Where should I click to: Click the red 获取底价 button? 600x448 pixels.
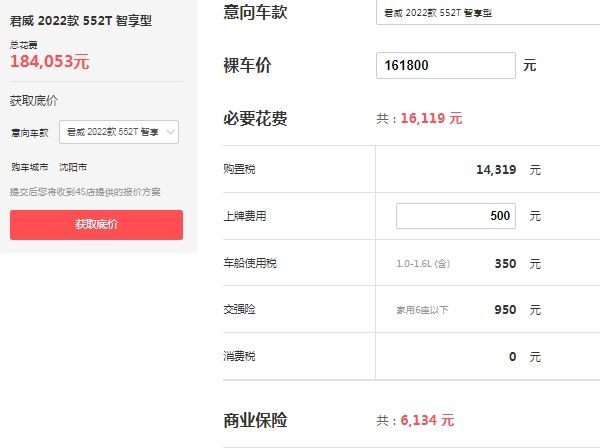(x=96, y=224)
